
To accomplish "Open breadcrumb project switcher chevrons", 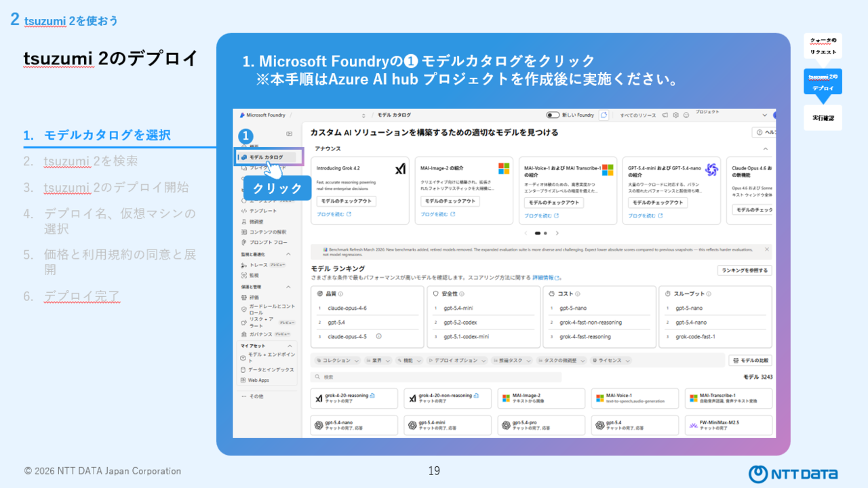I will 363,115.
